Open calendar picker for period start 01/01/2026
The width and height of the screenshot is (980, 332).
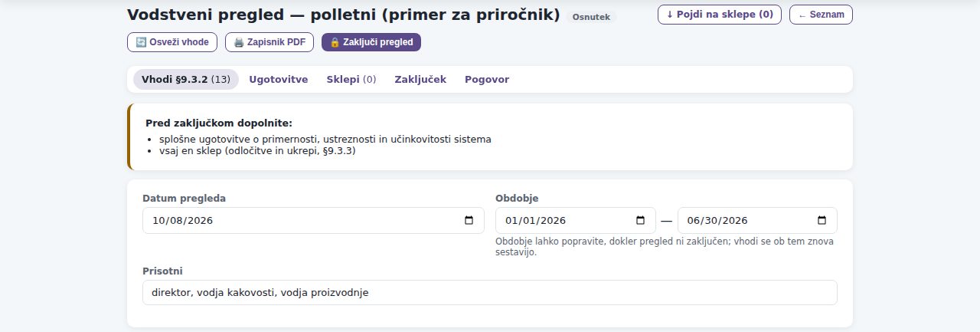coord(641,221)
